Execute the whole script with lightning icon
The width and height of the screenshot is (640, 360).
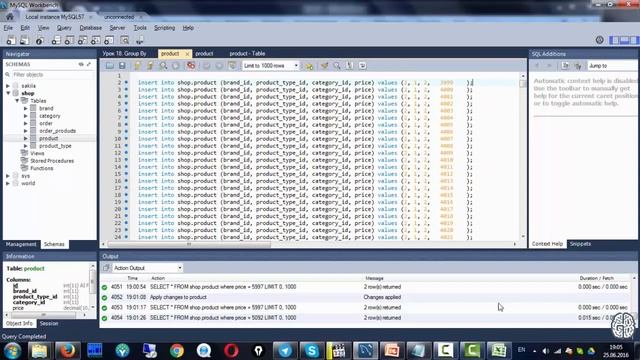pyautogui.click(x=137, y=66)
